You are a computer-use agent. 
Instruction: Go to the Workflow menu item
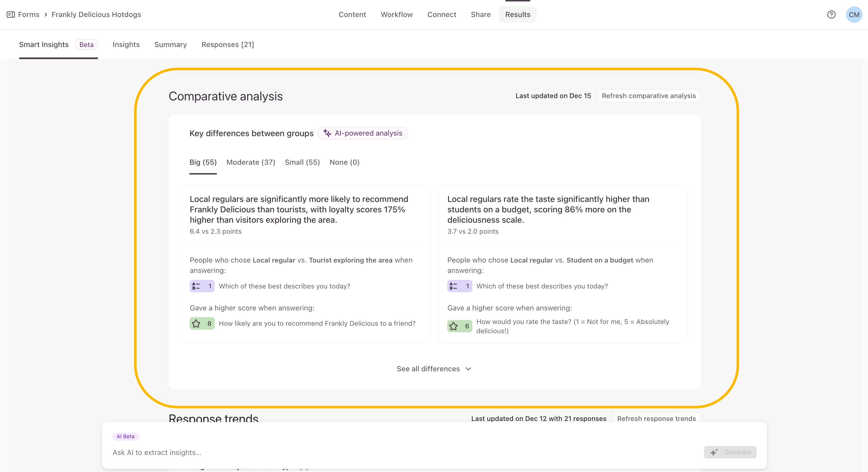coord(396,14)
